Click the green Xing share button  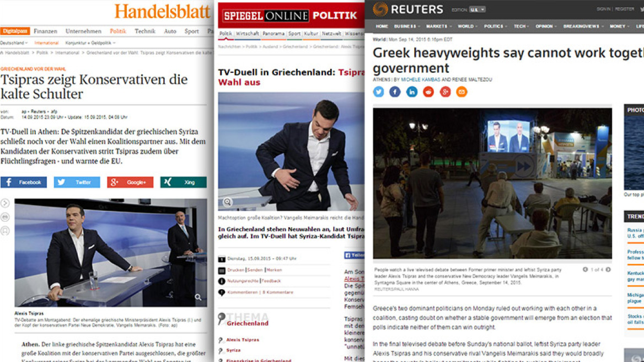[183, 182]
